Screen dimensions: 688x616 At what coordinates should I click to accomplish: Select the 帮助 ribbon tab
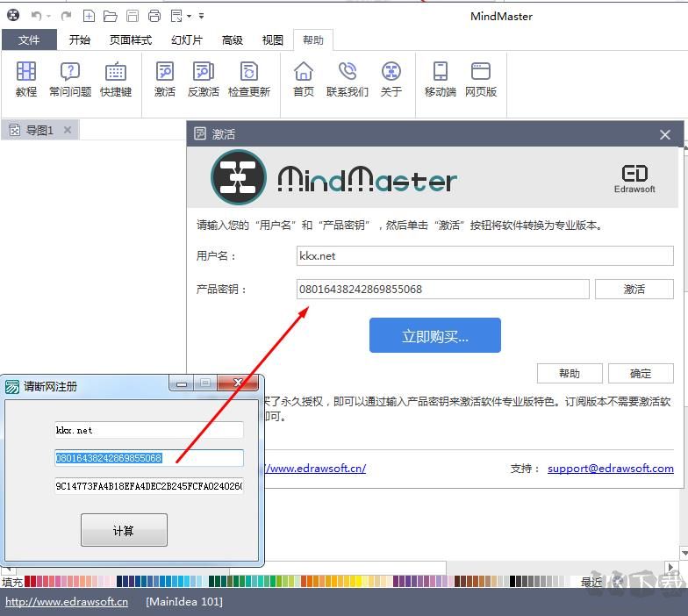[312, 40]
